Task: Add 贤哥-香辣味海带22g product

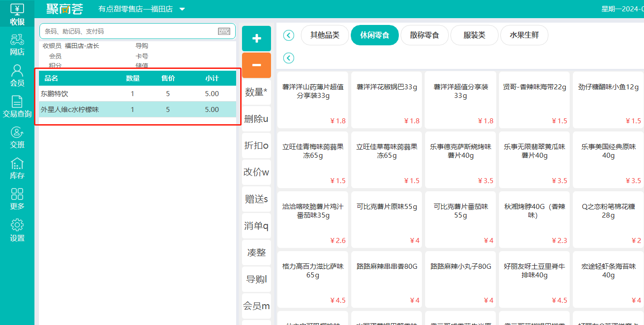Action: tap(534, 100)
